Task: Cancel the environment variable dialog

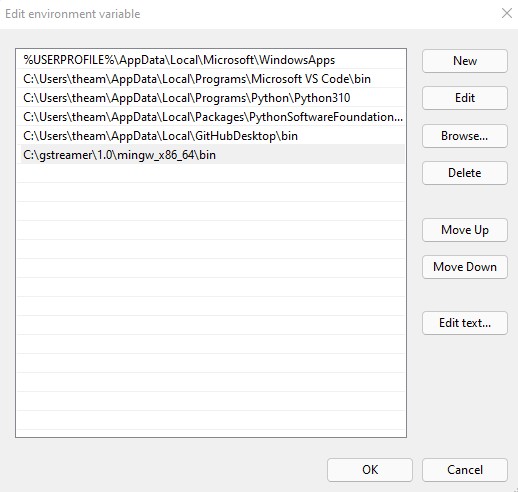Action: pyautogui.click(x=465, y=470)
